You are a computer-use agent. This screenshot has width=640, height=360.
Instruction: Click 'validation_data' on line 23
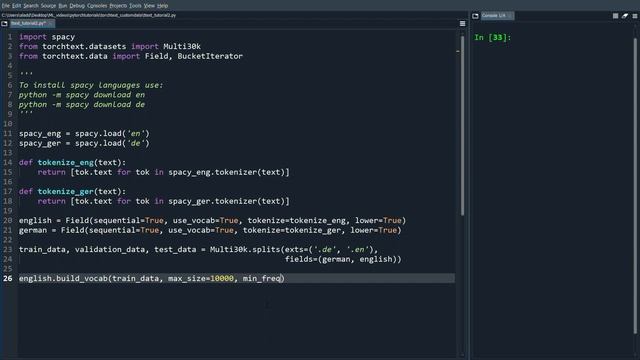pyautogui.click(x=109, y=249)
